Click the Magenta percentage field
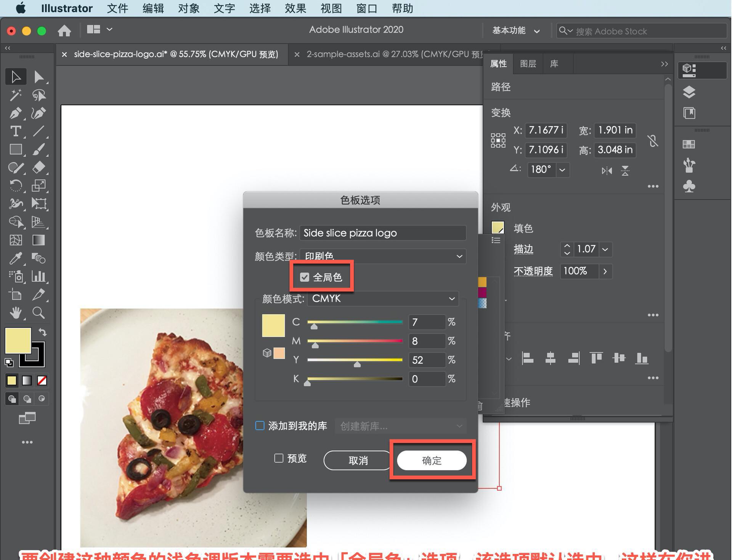 pyautogui.click(x=427, y=341)
